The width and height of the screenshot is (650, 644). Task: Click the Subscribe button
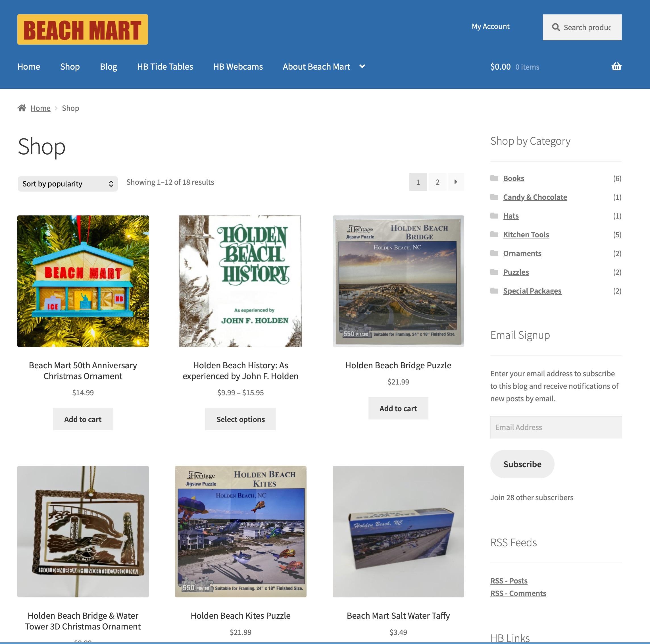522,464
